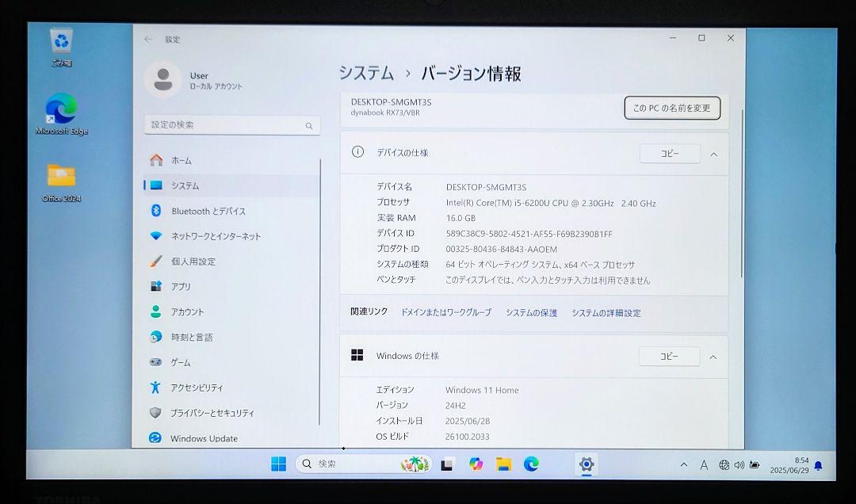Click the device ID value 589C38C9-5802-4521-AF55-F69B2390B1FF
This screenshot has height=504, width=856.
[x=529, y=234]
